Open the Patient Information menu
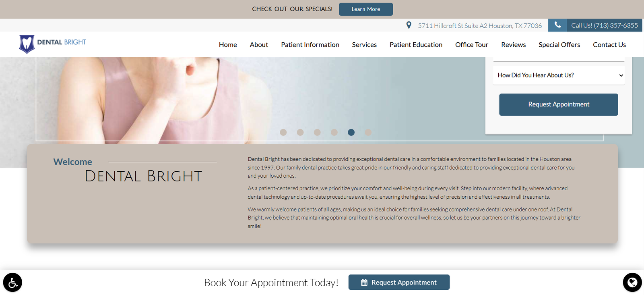 (310, 45)
